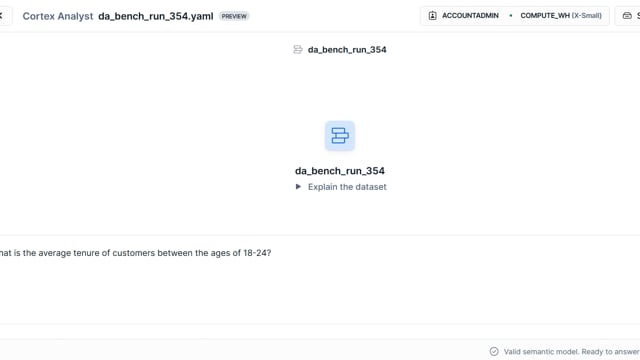Click the PREVIEW badge
640x360 pixels.
click(x=234, y=16)
